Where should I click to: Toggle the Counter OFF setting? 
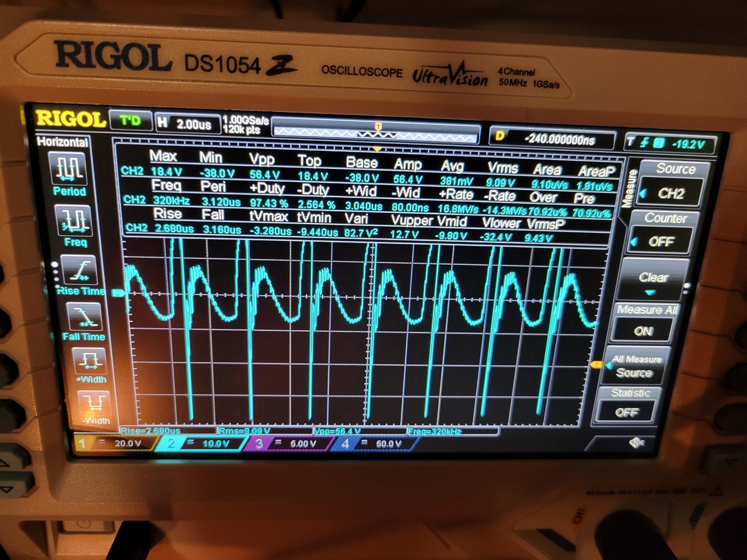click(x=661, y=241)
